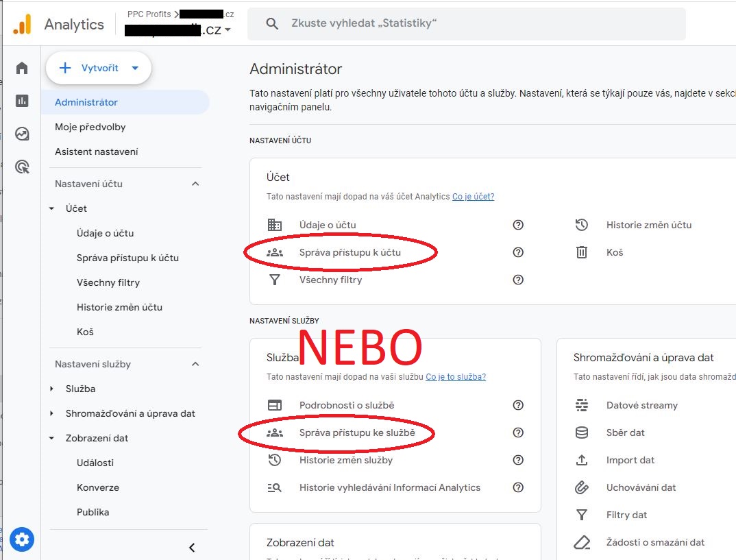
Task: Open the Vytvořit dropdown button
Action: pos(99,68)
